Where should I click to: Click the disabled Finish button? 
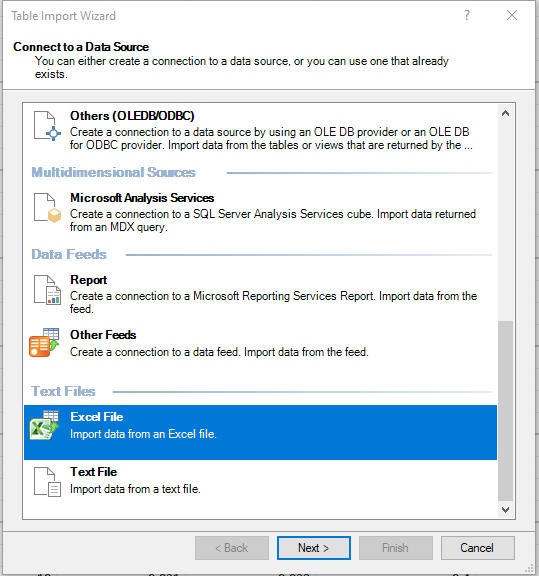[x=396, y=548]
